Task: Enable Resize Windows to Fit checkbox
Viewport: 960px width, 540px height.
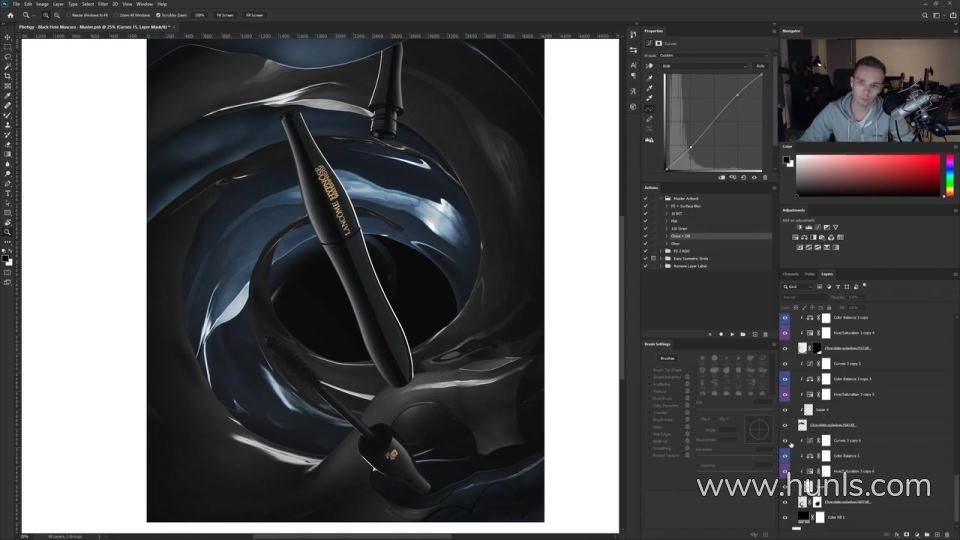Action: pyautogui.click(x=69, y=15)
